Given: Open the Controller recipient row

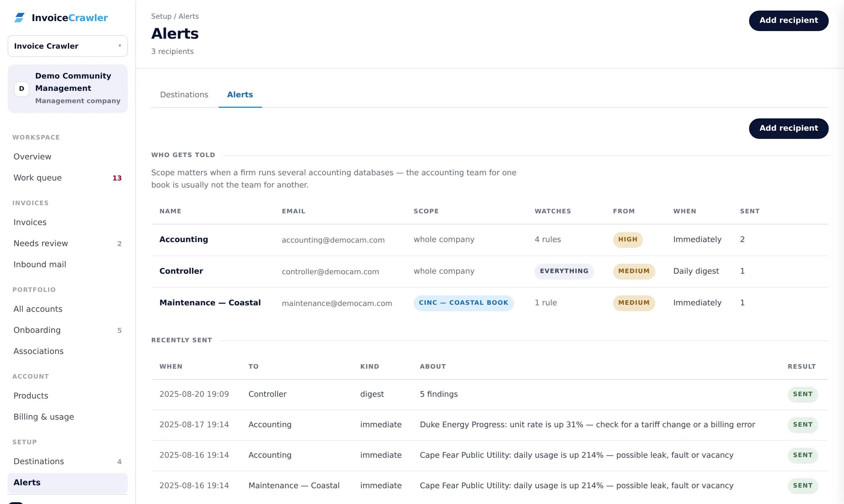Looking at the screenshot, I should 490,271.
